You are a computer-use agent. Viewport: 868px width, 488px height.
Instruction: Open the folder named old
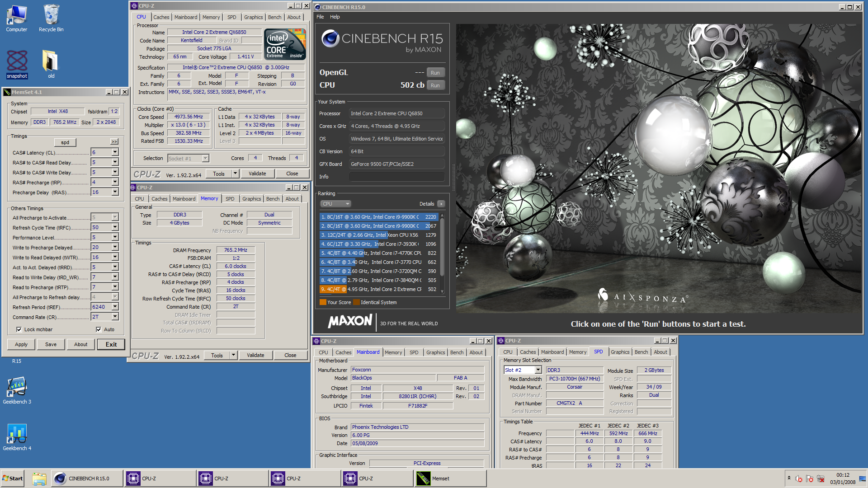tap(51, 65)
